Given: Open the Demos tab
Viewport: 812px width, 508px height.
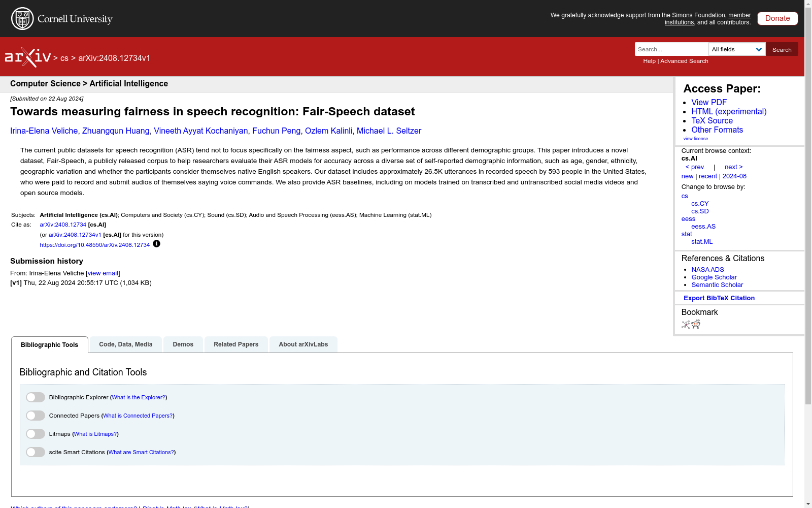Looking at the screenshot, I should (183, 344).
